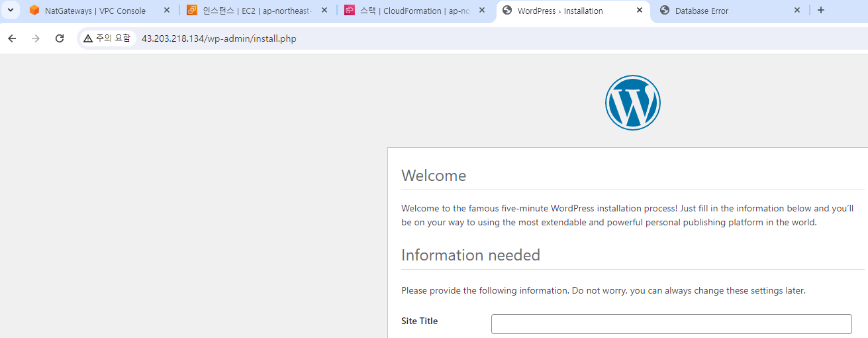Click the Information needed heading
The width and height of the screenshot is (868, 338).
(x=471, y=255)
